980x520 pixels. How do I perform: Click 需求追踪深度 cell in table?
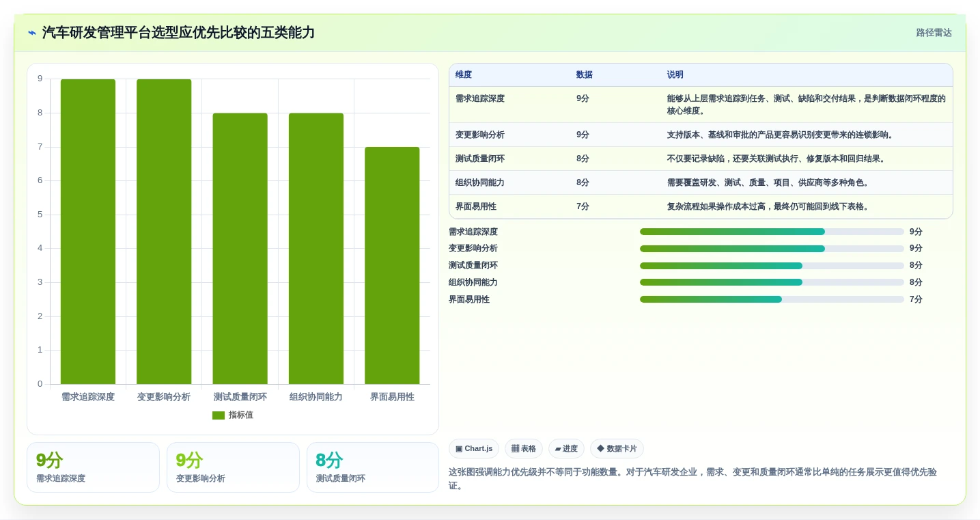[480, 98]
